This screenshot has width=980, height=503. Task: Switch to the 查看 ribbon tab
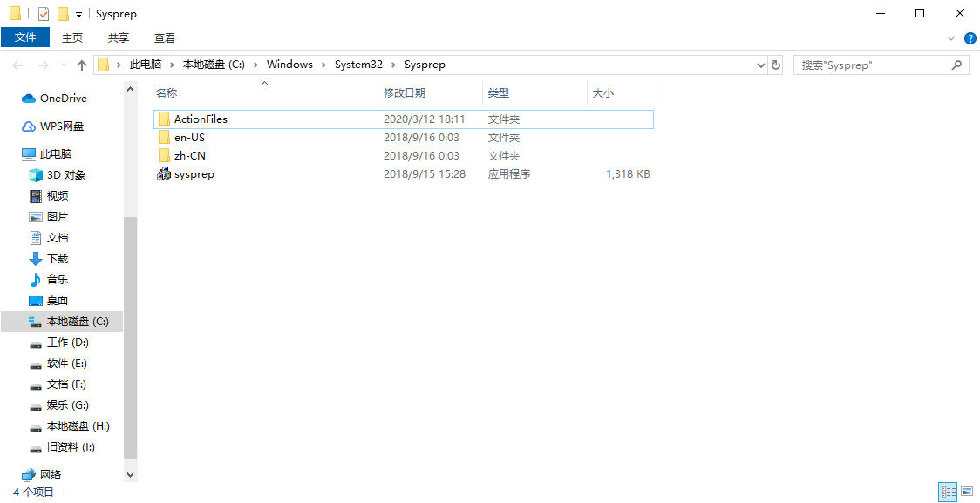[164, 37]
